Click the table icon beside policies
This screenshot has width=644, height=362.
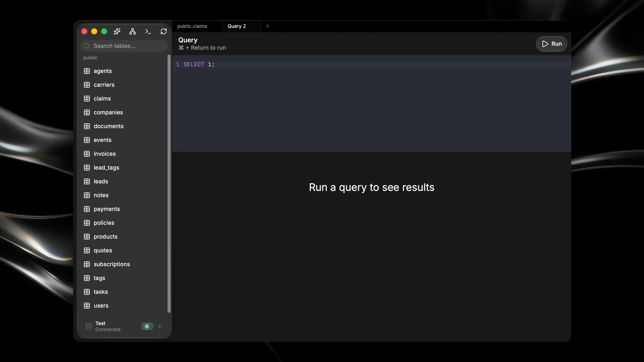coord(87,223)
